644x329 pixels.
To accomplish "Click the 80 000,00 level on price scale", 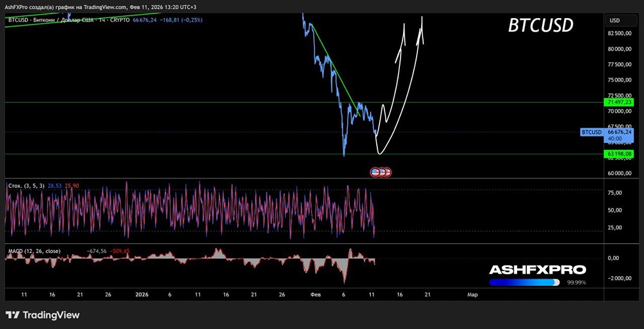I will coord(620,49).
